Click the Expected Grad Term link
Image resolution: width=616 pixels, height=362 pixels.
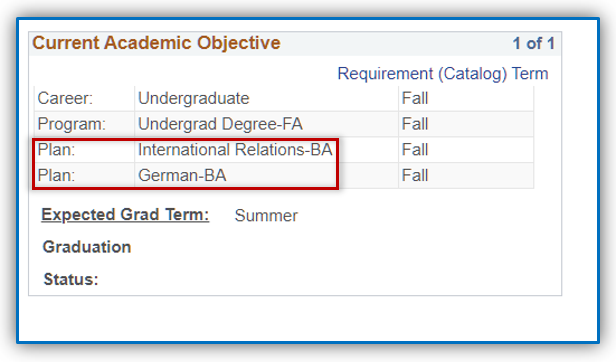125,215
